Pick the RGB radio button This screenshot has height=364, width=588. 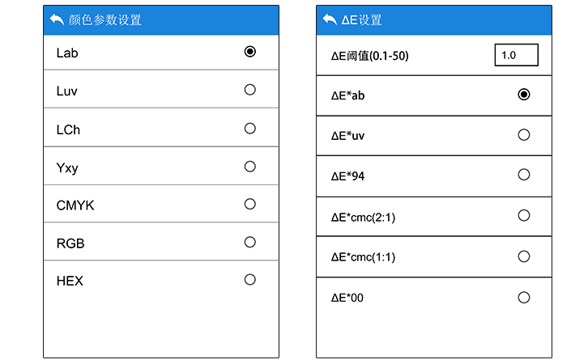249,242
